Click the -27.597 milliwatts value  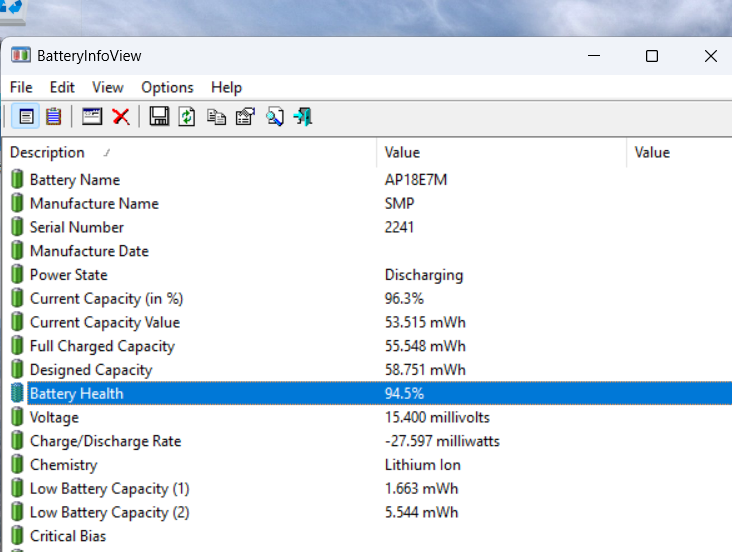pos(442,441)
